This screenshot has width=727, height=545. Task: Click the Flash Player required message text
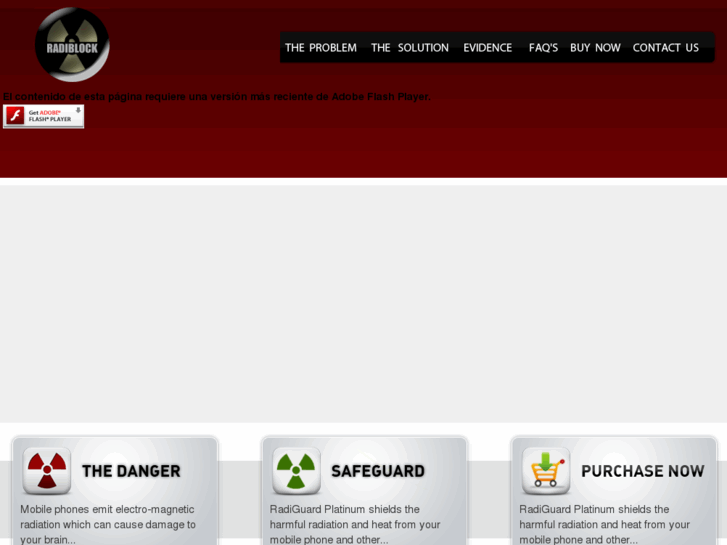217,96
